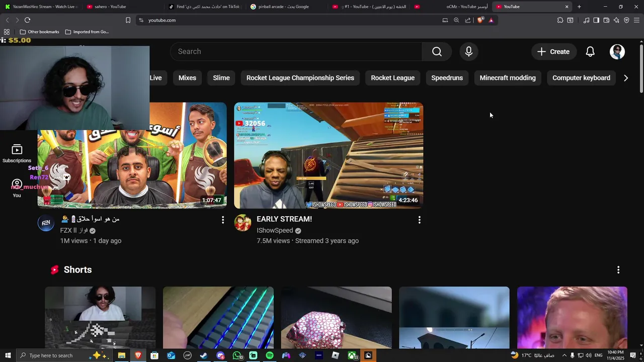Select the Slime filter chip
644x362 pixels.
coord(221,78)
